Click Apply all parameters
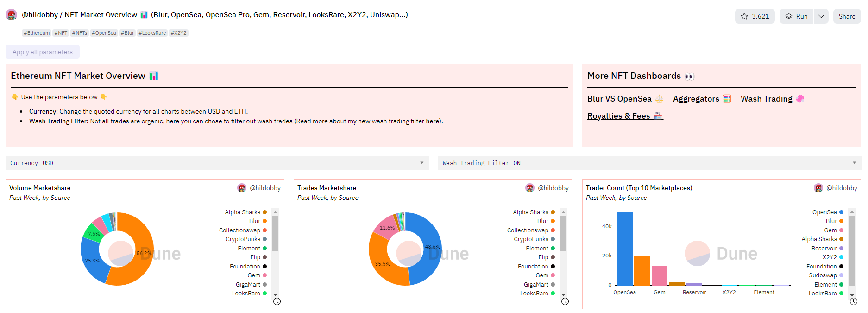 pyautogui.click(x=43, y=52)
